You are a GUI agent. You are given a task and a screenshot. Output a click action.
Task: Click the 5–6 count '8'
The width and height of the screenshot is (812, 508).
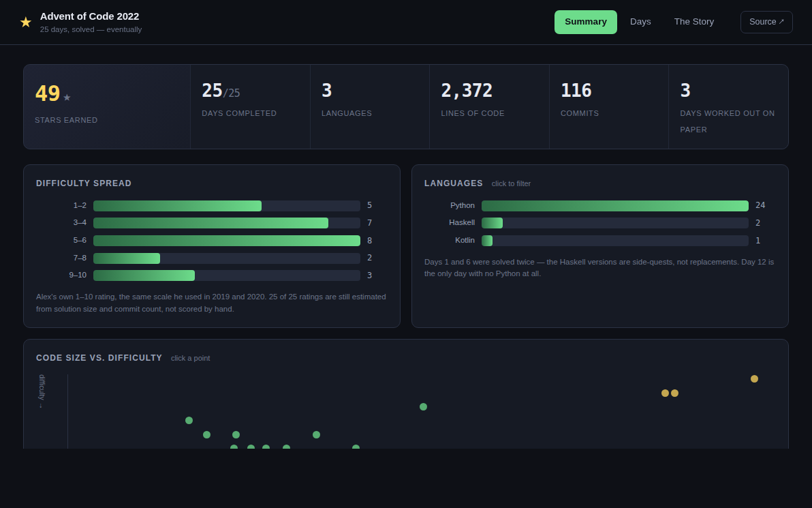370,241
